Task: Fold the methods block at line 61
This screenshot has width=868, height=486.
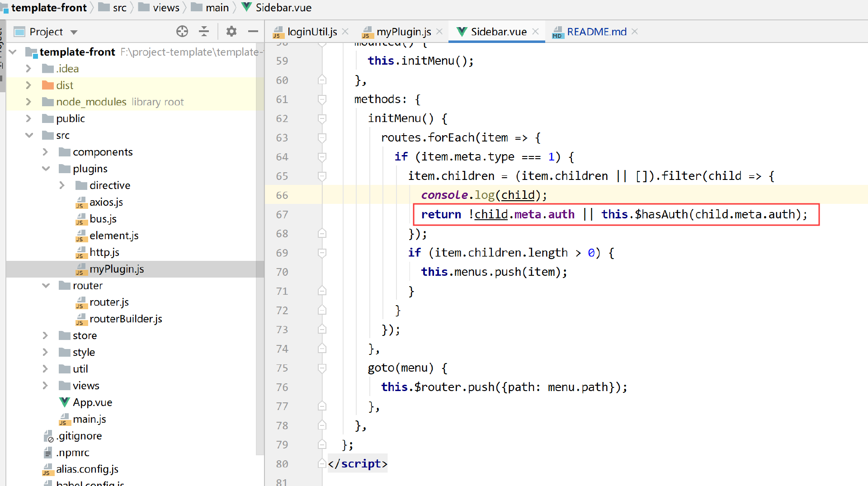Action: coord(322,99)
